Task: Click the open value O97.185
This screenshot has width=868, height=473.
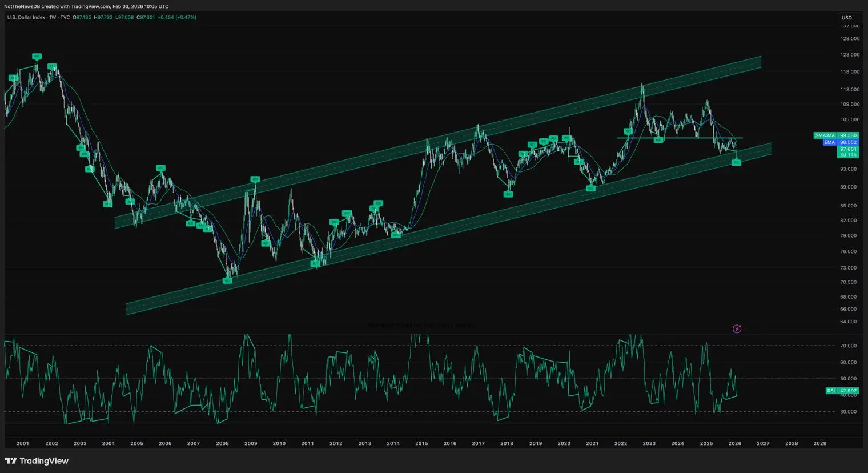Action: (82, 18)
